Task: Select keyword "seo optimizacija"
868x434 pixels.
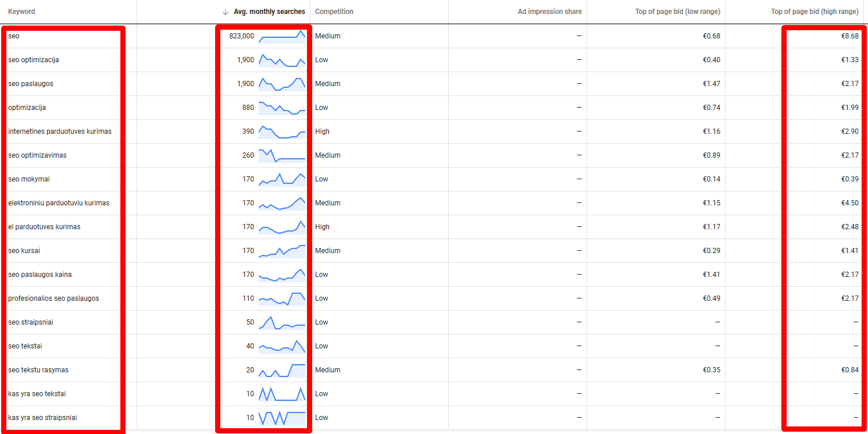Action: coord(34,60)
